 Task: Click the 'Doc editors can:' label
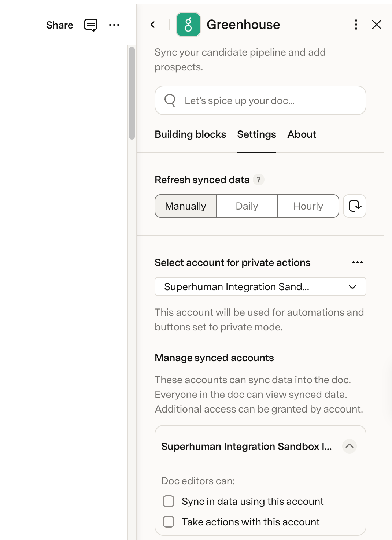[198, 481]
